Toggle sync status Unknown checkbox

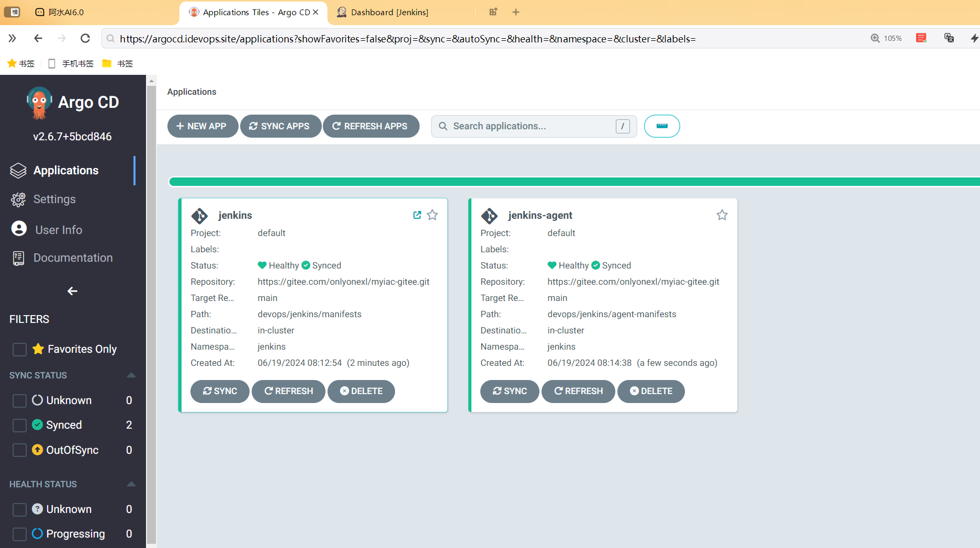(x=19, y=400)
